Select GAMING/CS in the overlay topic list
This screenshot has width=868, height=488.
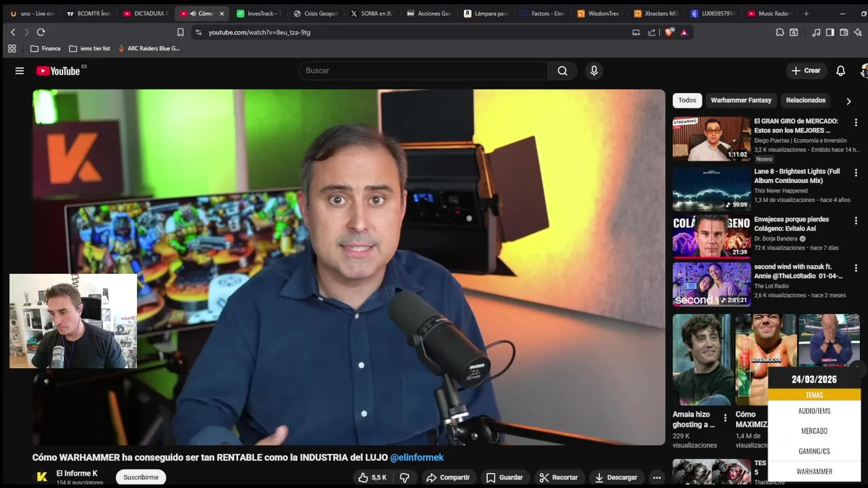point(814,451)
